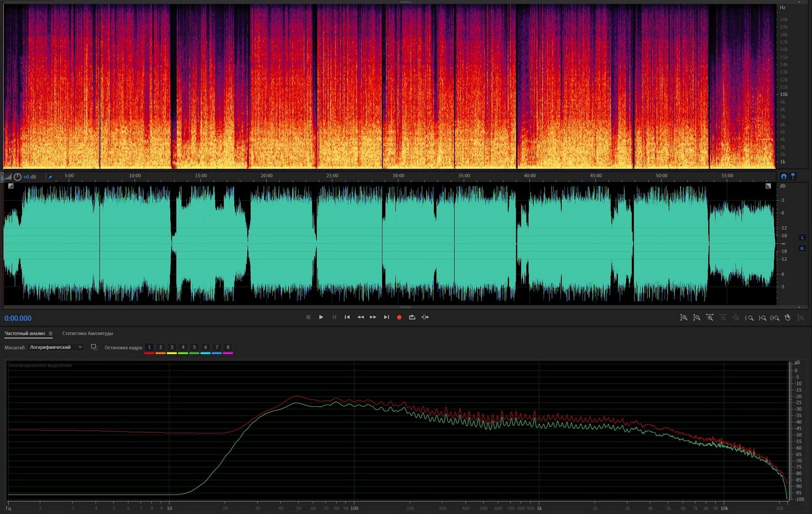Toggle the snapping magnet icon
This screenshot has height=514, width=812.
783,177
